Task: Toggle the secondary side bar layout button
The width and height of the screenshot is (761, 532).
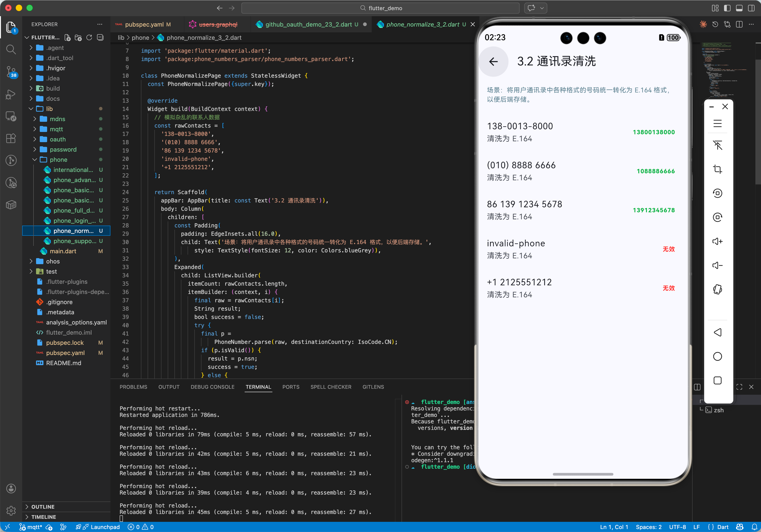Action: (x=751, y=8)
